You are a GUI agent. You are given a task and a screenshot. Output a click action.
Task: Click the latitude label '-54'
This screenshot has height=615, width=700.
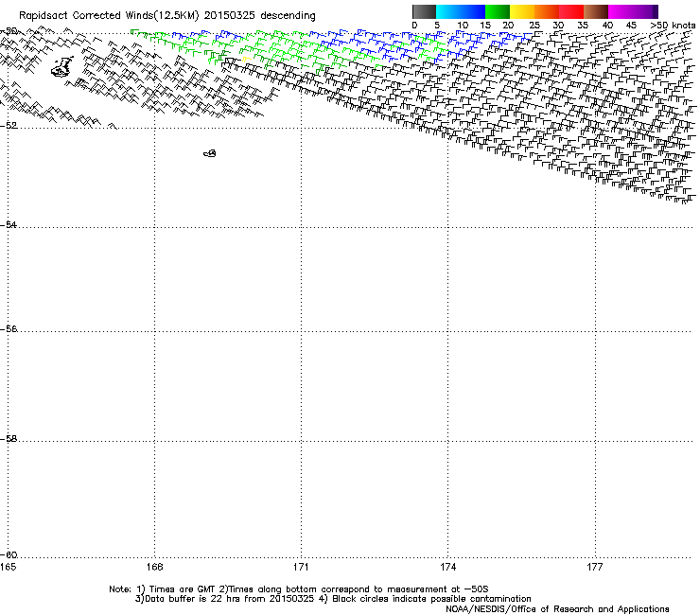tap(9, 224)
